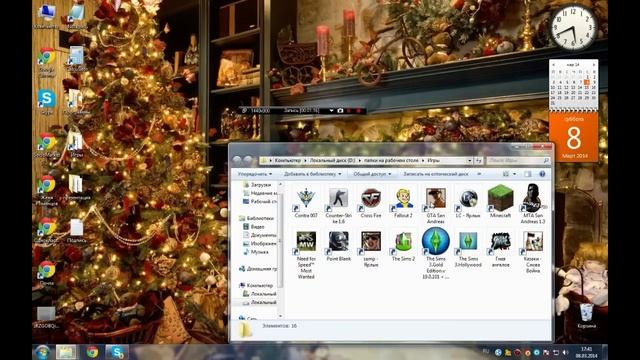The height and width of the screenshot is (360, 640).
Task: Click the samp - Ярлык shortcut
Action: click(x=371, y=249)
